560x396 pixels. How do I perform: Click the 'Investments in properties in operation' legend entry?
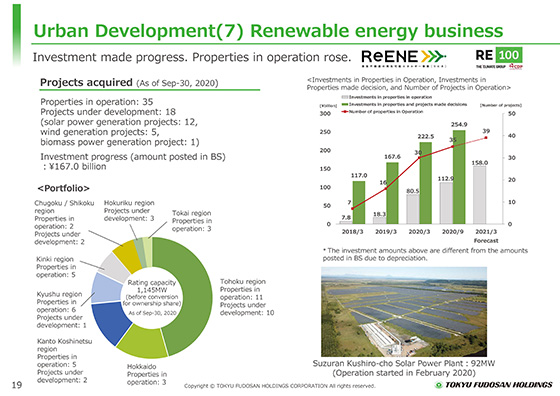387,97
